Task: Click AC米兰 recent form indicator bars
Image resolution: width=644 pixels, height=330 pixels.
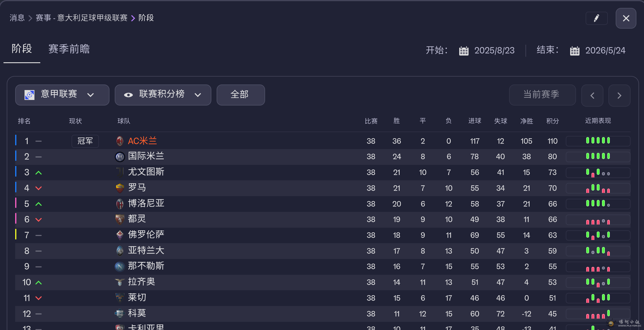Action: coord(598,141)
